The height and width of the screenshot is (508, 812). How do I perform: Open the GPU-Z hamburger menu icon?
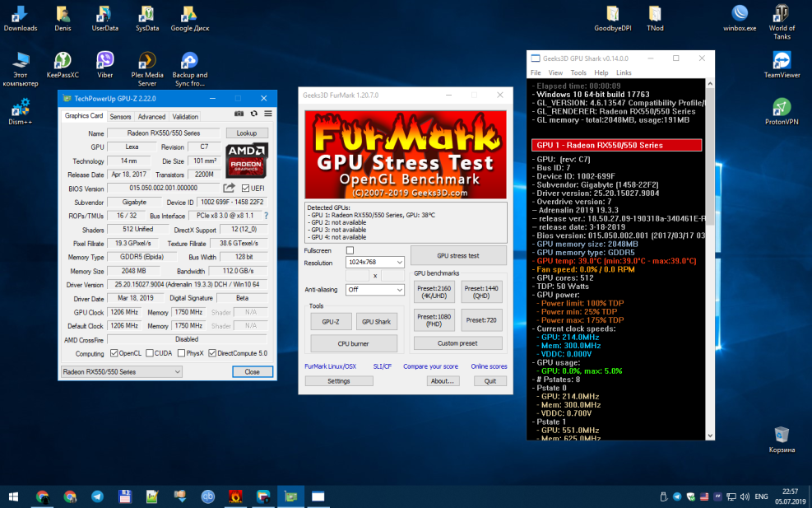267,114
